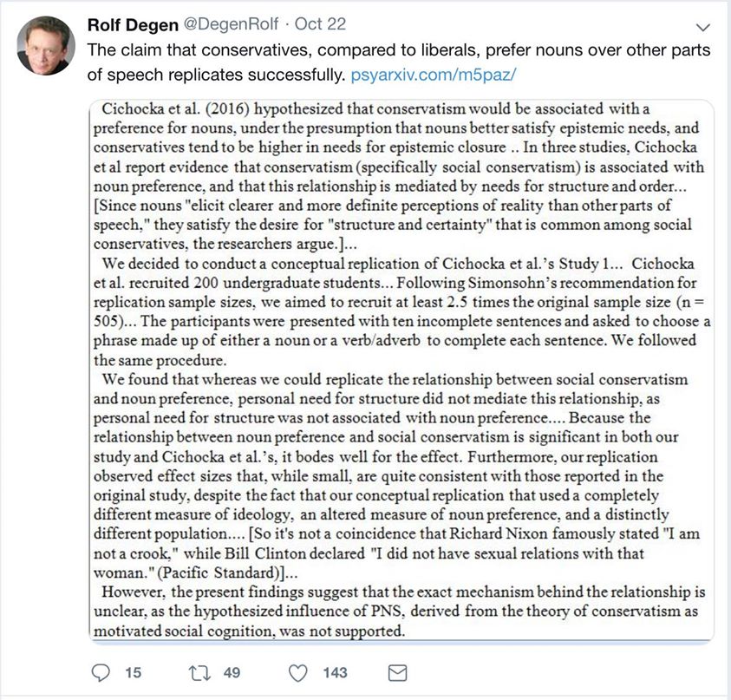Image resolution: width=731 pixels, height=700 pixels.
Task: Click the like count of 143
Action: (x=334, y=672)
